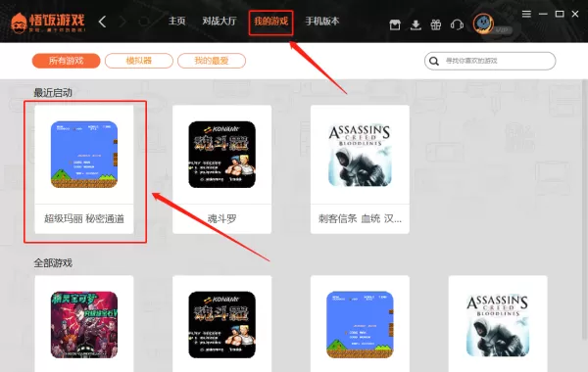
Task: Open 魂斗罗 thumbnail in 最近启动
Action: (222, 155)
